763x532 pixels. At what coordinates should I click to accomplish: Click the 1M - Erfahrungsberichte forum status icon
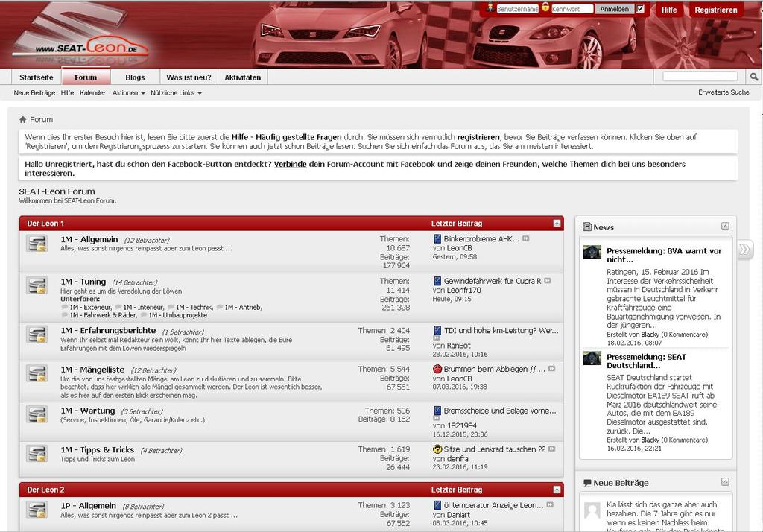click(x=37, y=335)
